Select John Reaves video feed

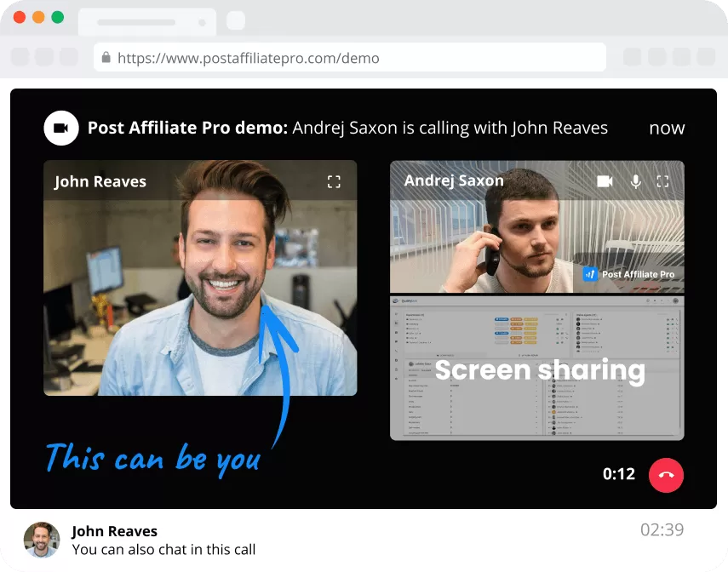pos(200,289)
